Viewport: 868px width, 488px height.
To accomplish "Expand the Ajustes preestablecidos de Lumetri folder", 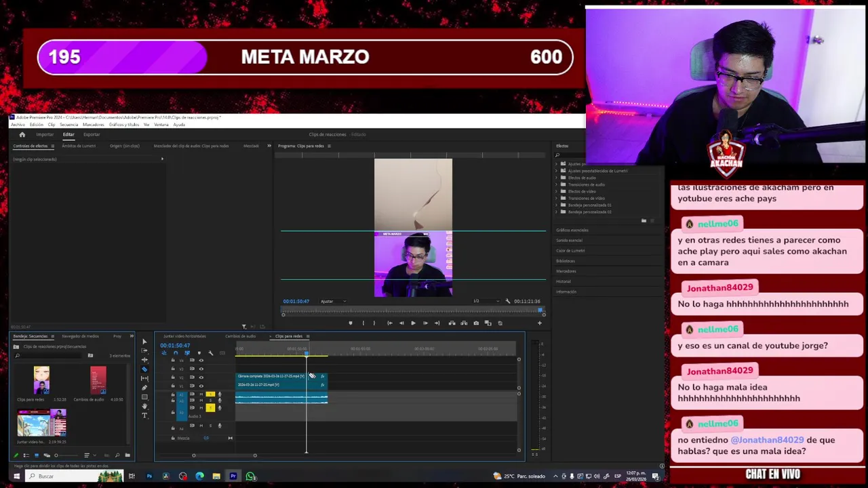I will tap(557, 171).
